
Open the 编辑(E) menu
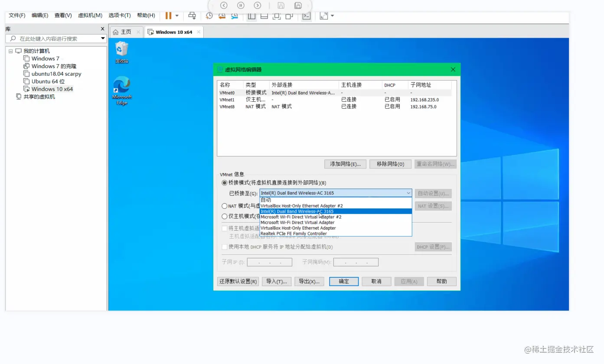40,16
